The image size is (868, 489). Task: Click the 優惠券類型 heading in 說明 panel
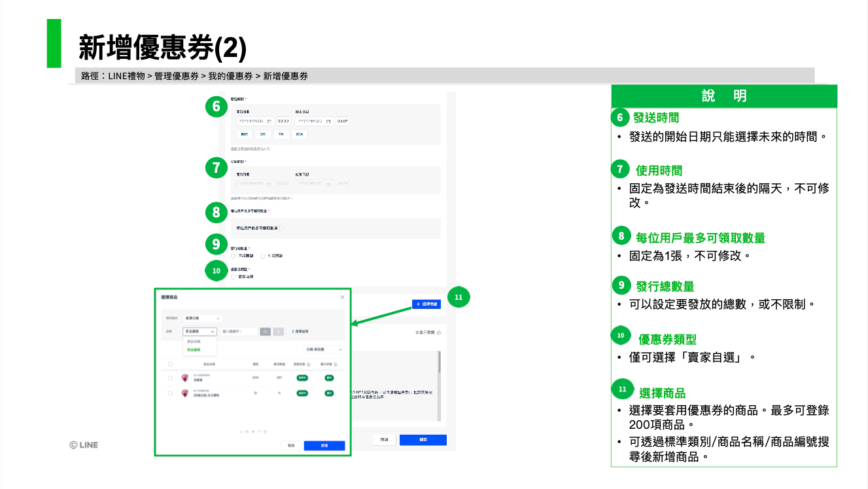[x=667, y=340]
